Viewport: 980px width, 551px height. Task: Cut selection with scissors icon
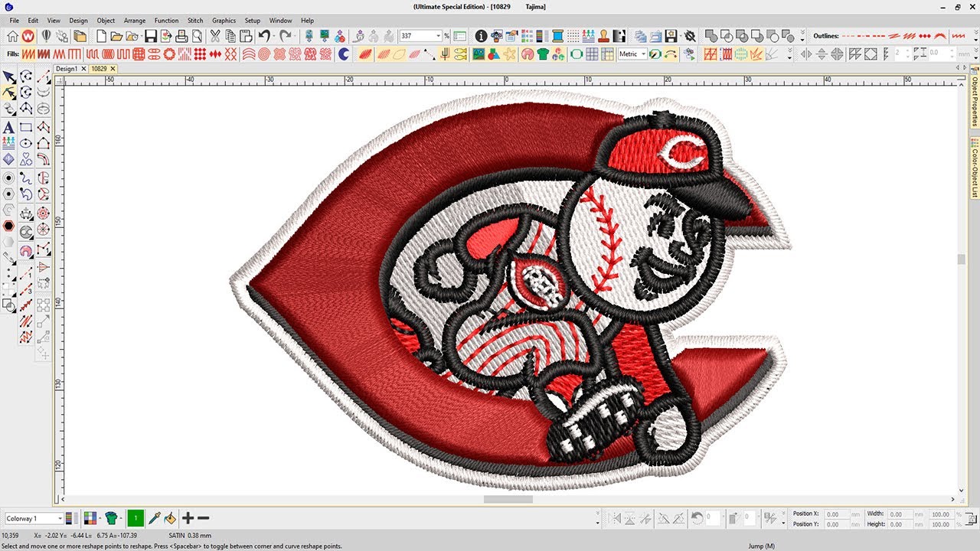coord(215,36)
